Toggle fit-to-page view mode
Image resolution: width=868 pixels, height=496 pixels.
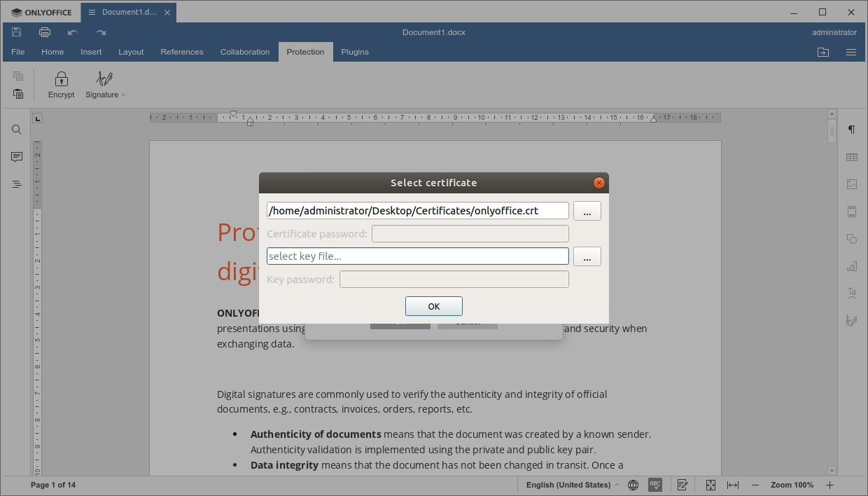coord(710,484)
